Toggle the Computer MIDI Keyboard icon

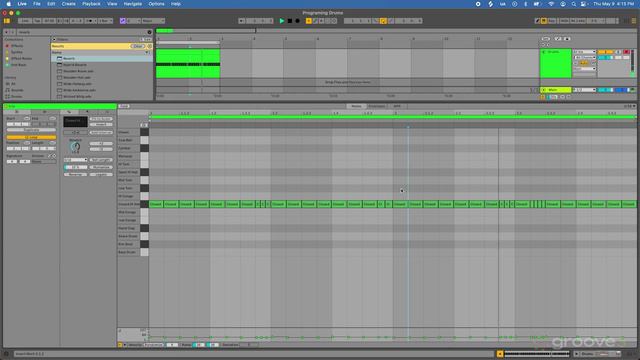(x=544, y=21)
